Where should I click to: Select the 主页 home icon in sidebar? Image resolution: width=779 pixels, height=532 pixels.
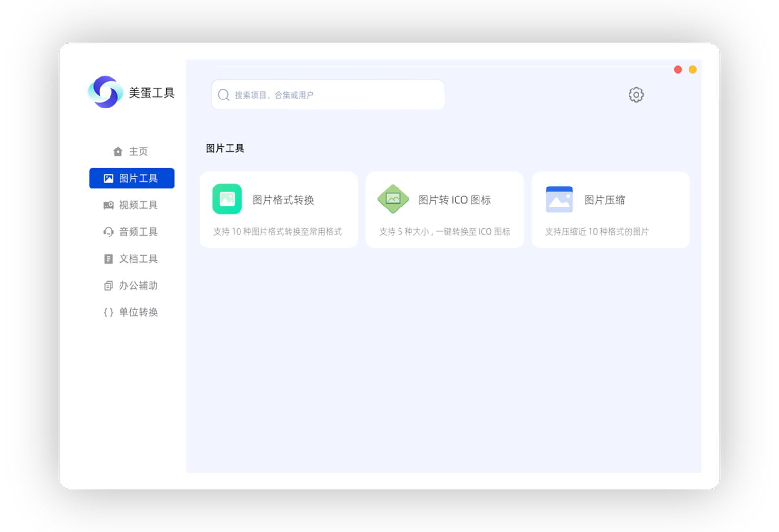[117, 151]
